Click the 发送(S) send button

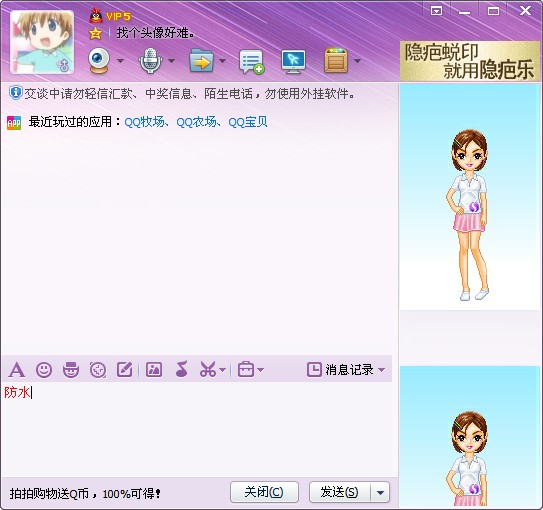340,492
